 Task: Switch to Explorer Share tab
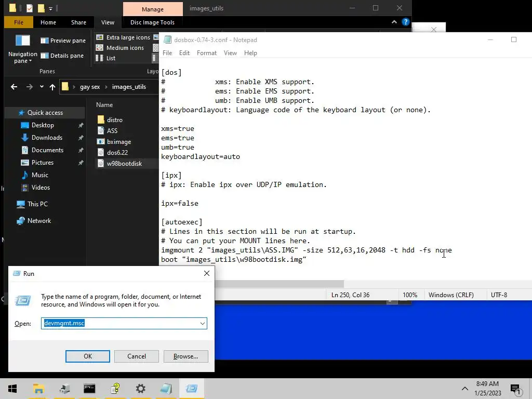pyautogui.click(x=79, y=22)
